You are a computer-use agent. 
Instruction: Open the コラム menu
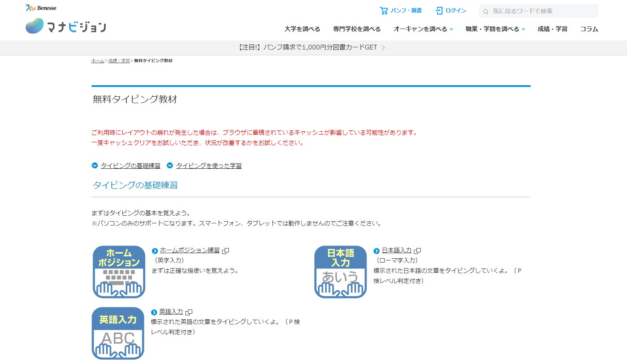point(589,29)
